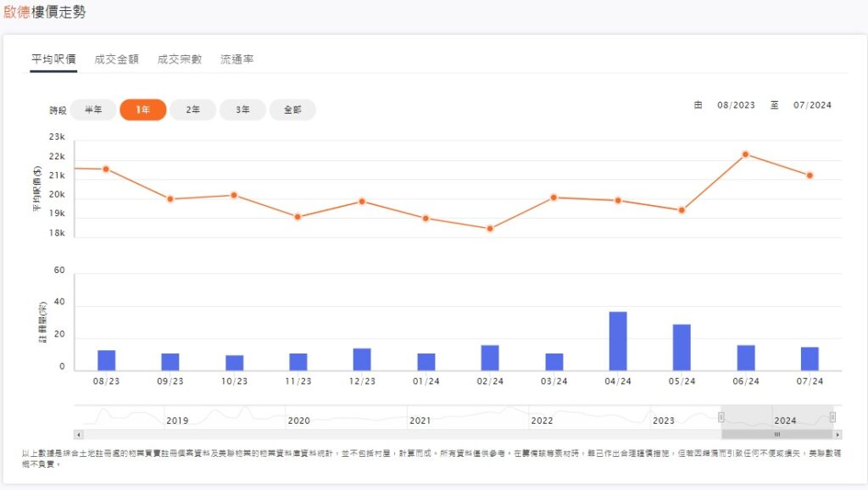
Task: Click the 06/24 peak data point on the line
Action: pos(746,154)
